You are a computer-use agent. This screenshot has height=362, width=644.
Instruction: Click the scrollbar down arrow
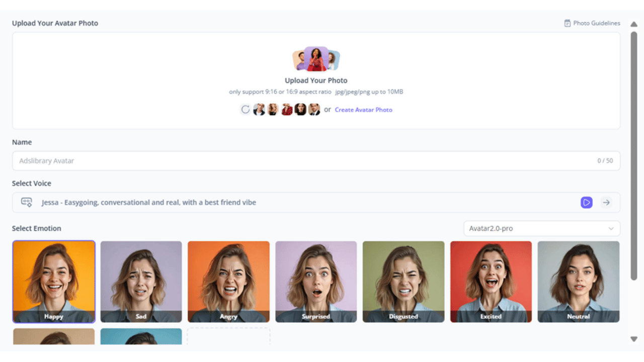click(x=634, y=339)
